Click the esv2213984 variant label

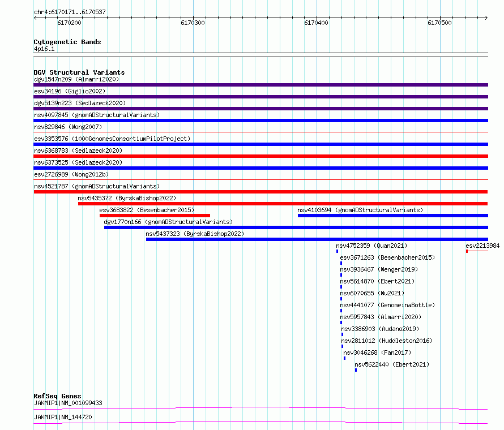[x=482, y=246]
